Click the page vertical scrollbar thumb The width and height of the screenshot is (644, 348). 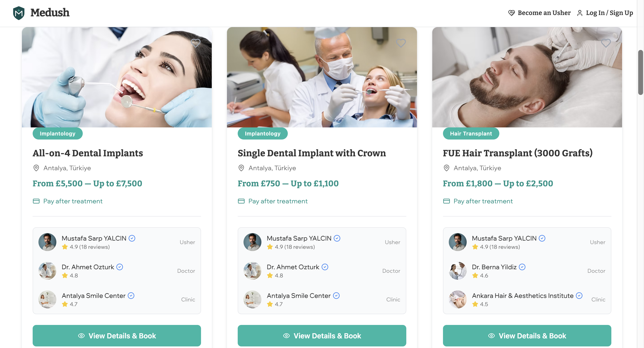tap(640, 73)
